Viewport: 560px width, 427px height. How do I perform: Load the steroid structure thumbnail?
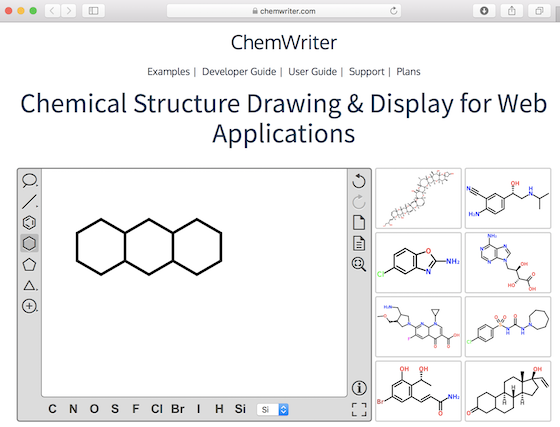point(508,391)
